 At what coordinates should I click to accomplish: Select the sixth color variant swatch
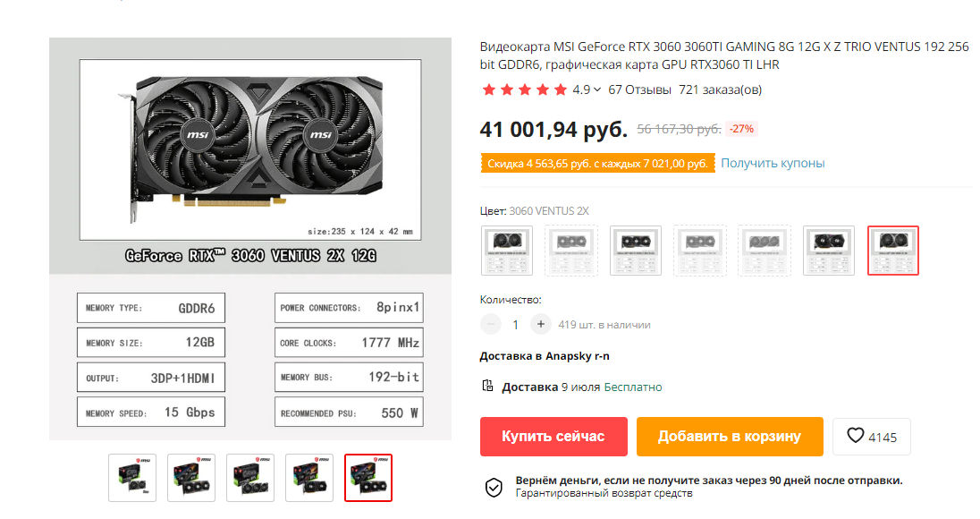point(829,251)
